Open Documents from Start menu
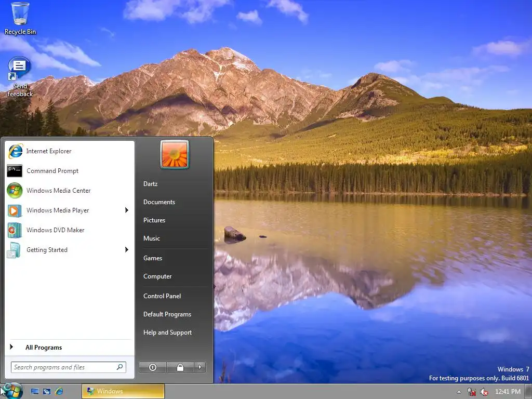This screenshot has width=532, height=399. click(x=159, y=202)
